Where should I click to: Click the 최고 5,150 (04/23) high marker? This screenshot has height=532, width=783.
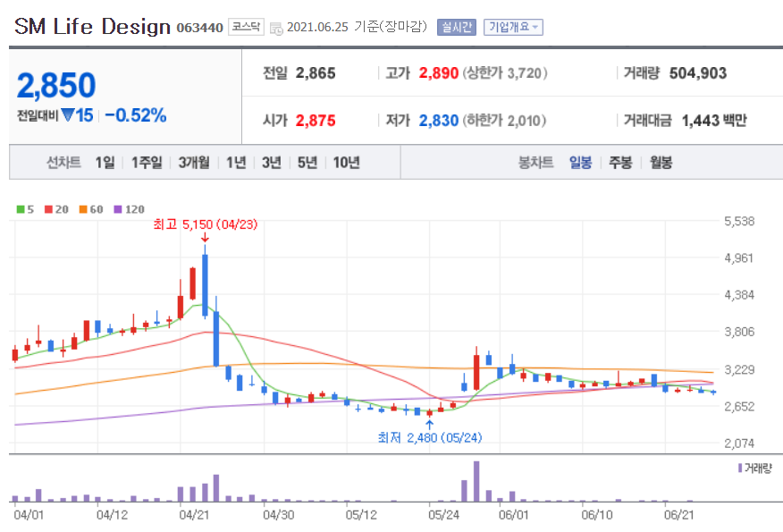[206, 224]
